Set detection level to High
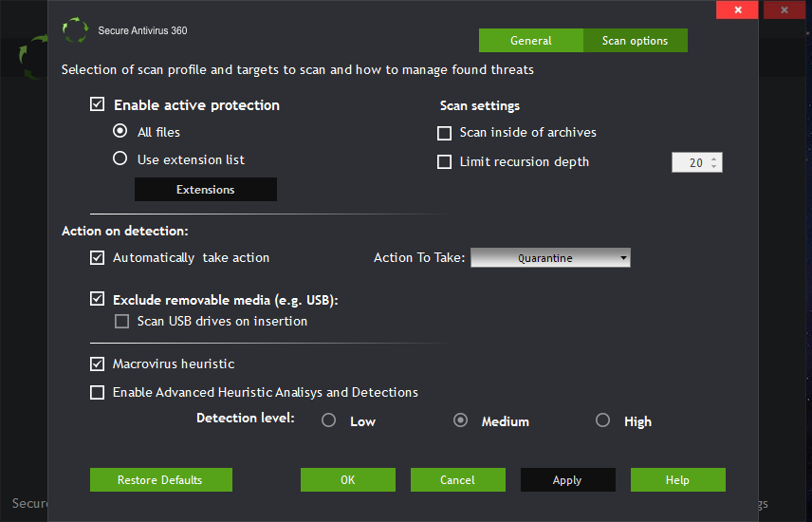This screenshot has width=812, height=522. 603,420
